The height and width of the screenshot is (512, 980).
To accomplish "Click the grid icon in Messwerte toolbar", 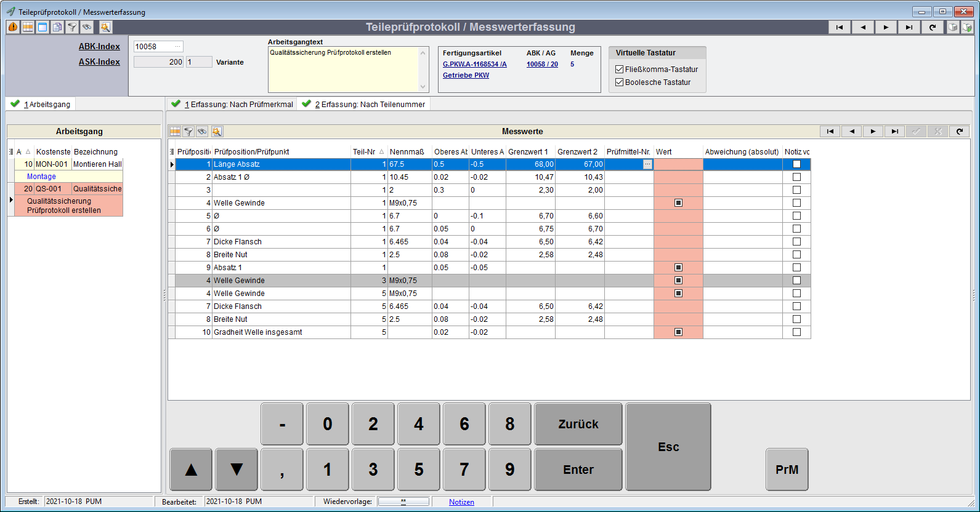I will click(x=175, y=131).
